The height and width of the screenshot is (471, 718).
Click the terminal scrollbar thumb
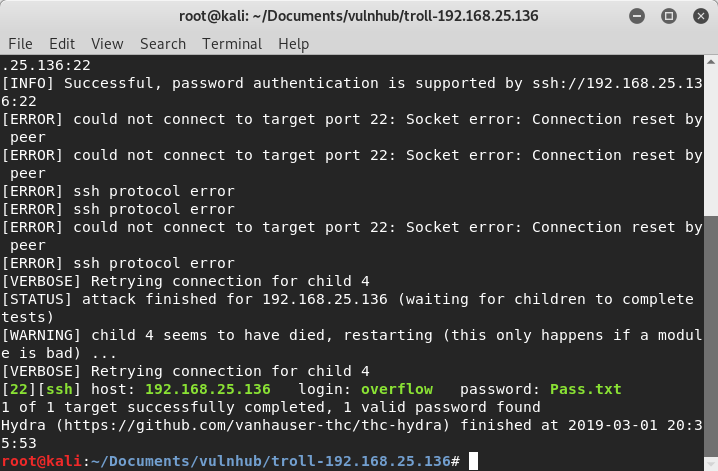pos(711,342)
